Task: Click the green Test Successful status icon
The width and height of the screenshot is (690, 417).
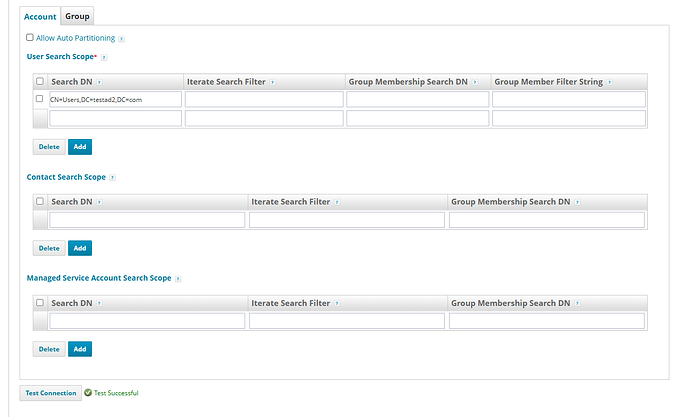Action: (88, 393)
